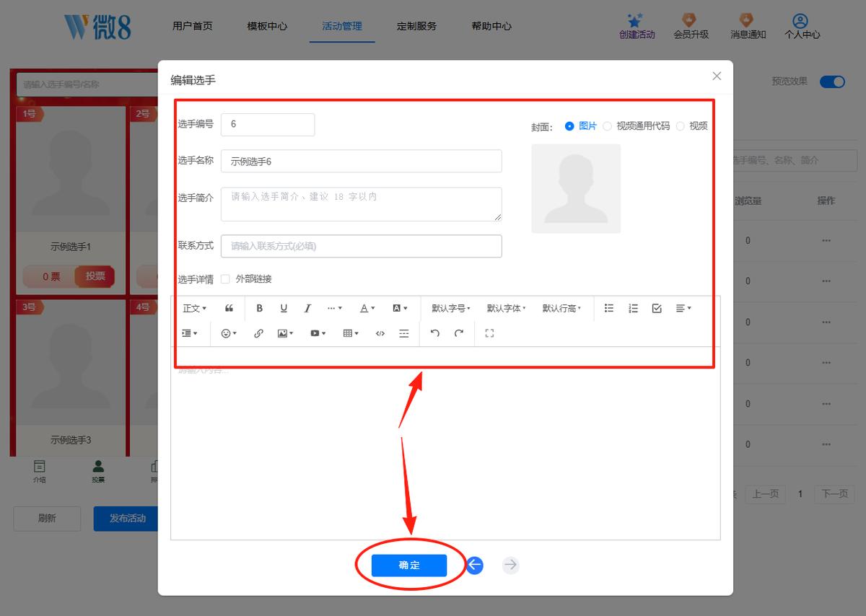Viewport: 866px width, 616px height.
Task: Select the 视频通用代码 cover radio option
Action: [x=607, y=126]
